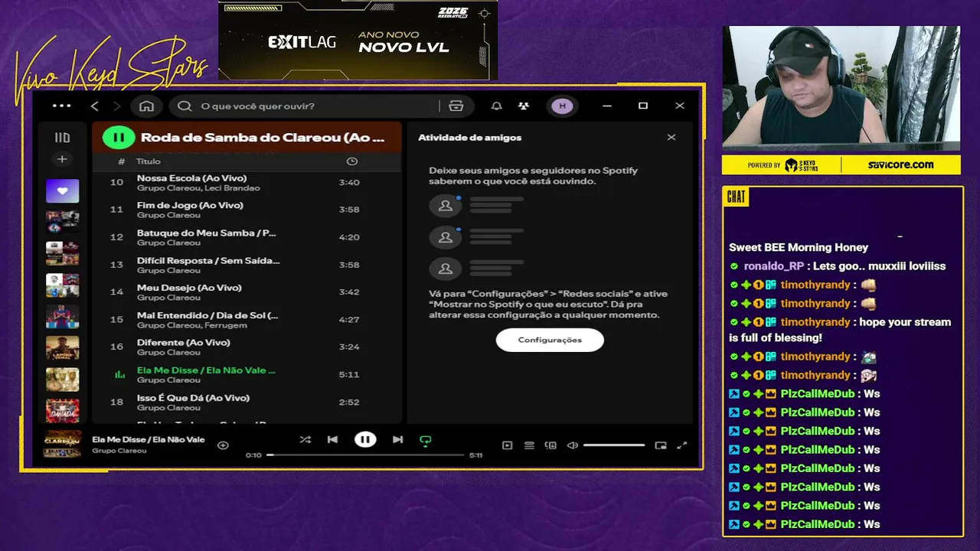Mute the volume speaker icon
980x551 pixels.
coord(572,445)
